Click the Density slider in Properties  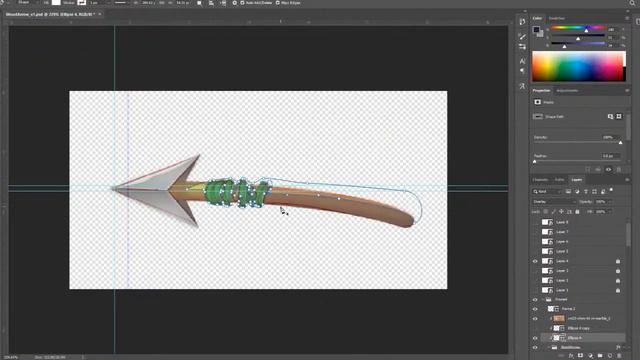click(577, 142)
